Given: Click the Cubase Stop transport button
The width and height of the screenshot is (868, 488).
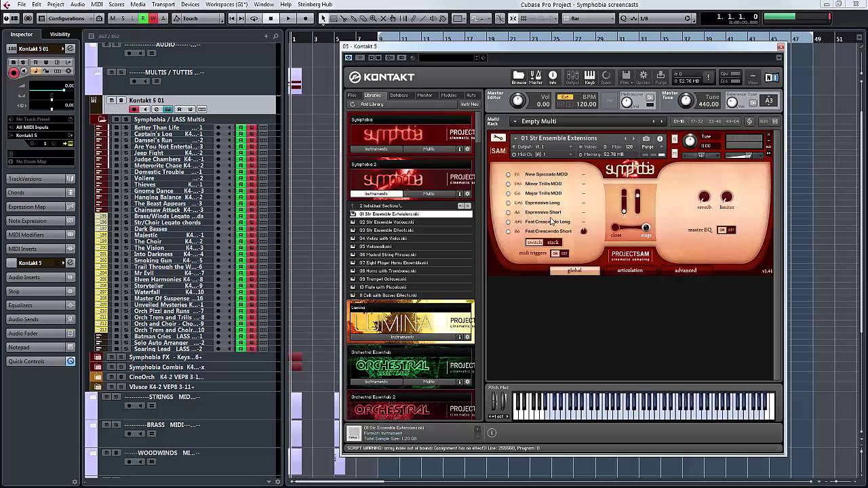Looking at the screenshot, I should point(271,18).
